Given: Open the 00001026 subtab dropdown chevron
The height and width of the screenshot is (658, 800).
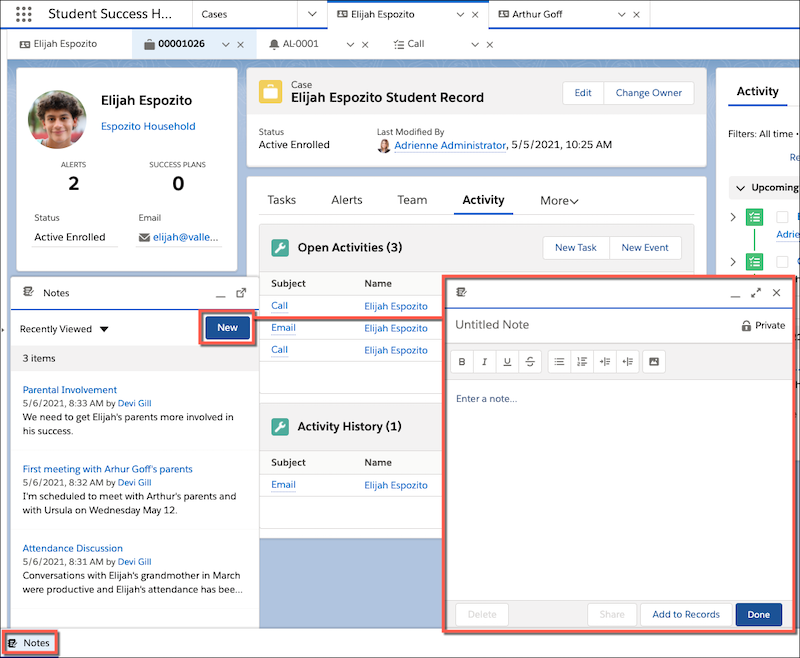Looking at the screenshot, I should pos(226,45).
